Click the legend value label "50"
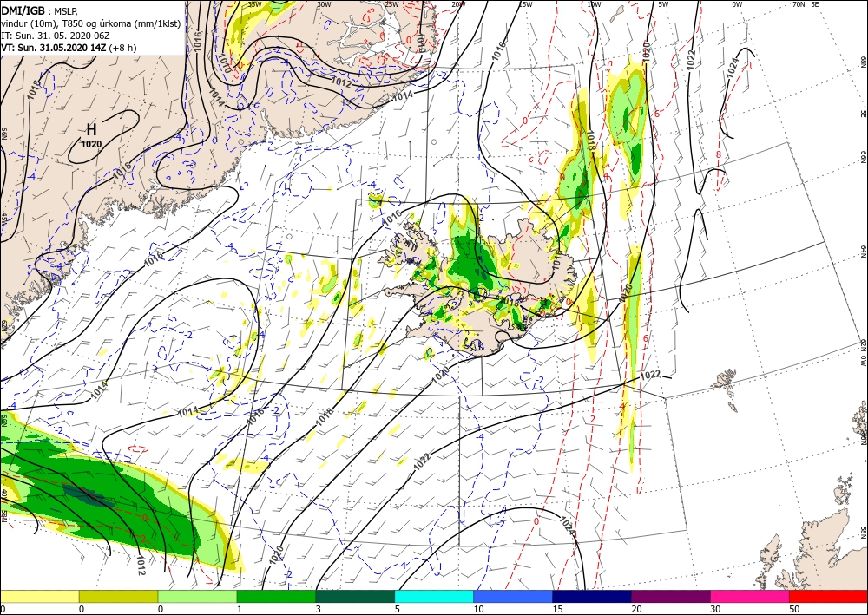This screenshot has height=615, width=868. pyautogui.click(x=794, y=609)
